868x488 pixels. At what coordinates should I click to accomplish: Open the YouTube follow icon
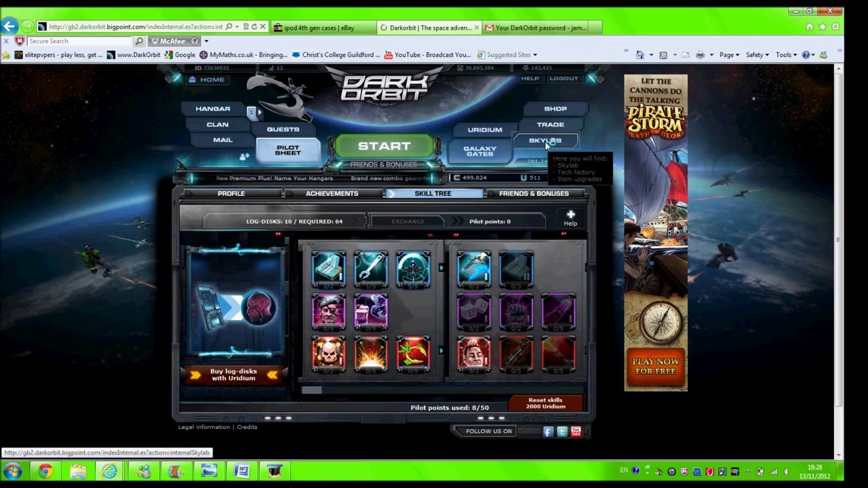tap(576, 431)
